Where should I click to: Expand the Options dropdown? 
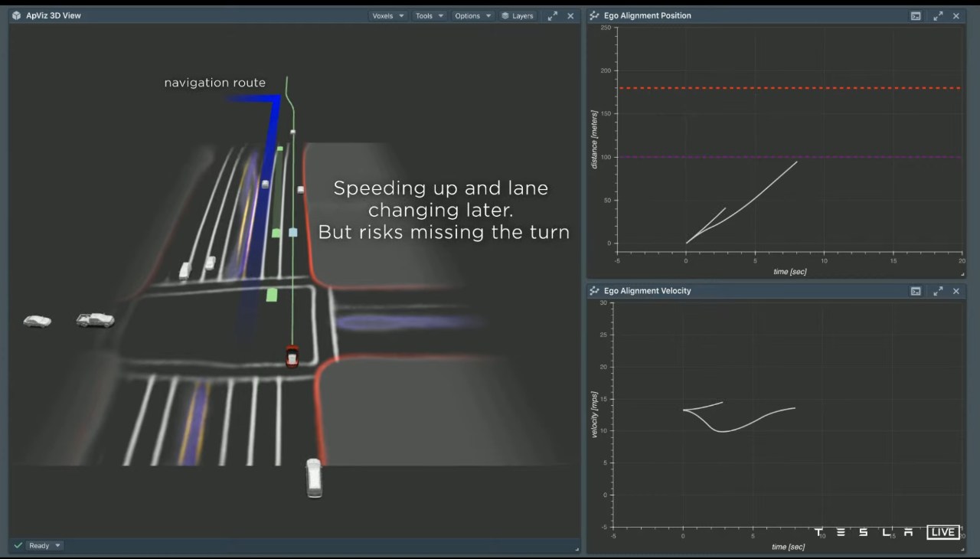click(472, 15)
